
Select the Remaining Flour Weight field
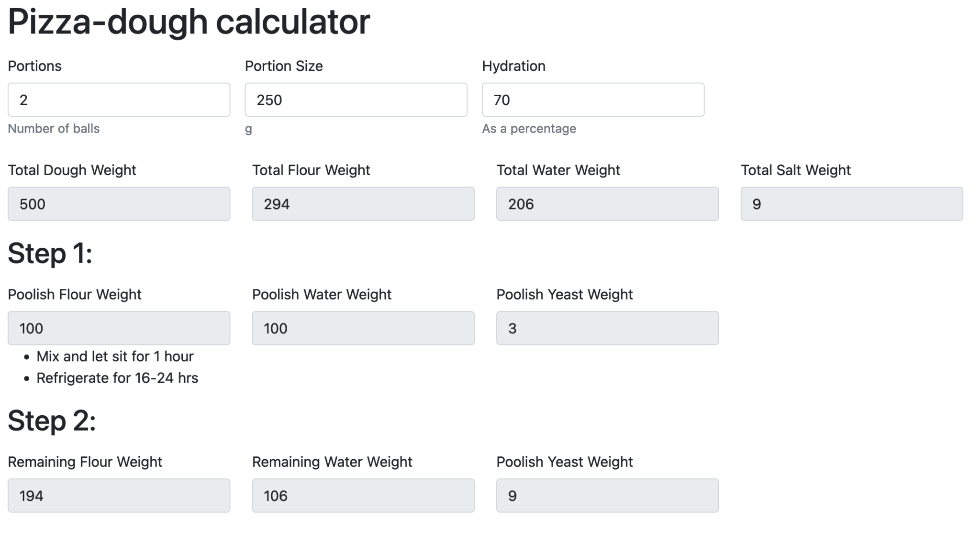[119, 496]
